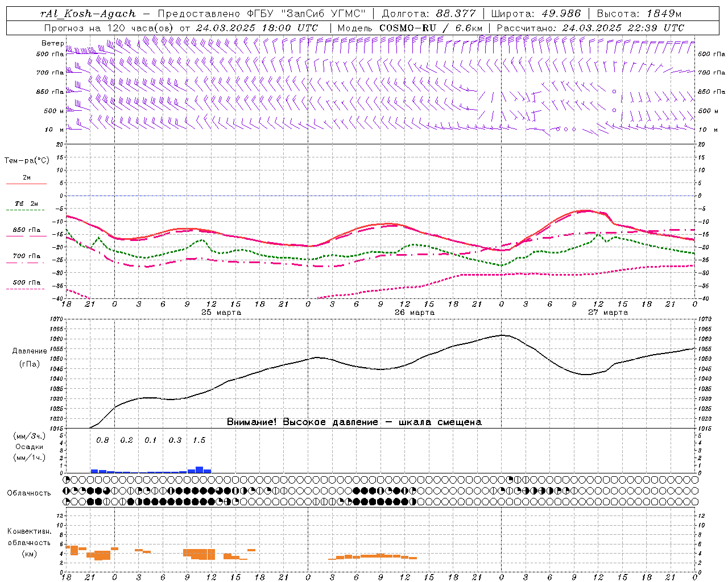Click the 25 марта date label
The height and width of the screenshot is (582, 728).
(221, 313)
